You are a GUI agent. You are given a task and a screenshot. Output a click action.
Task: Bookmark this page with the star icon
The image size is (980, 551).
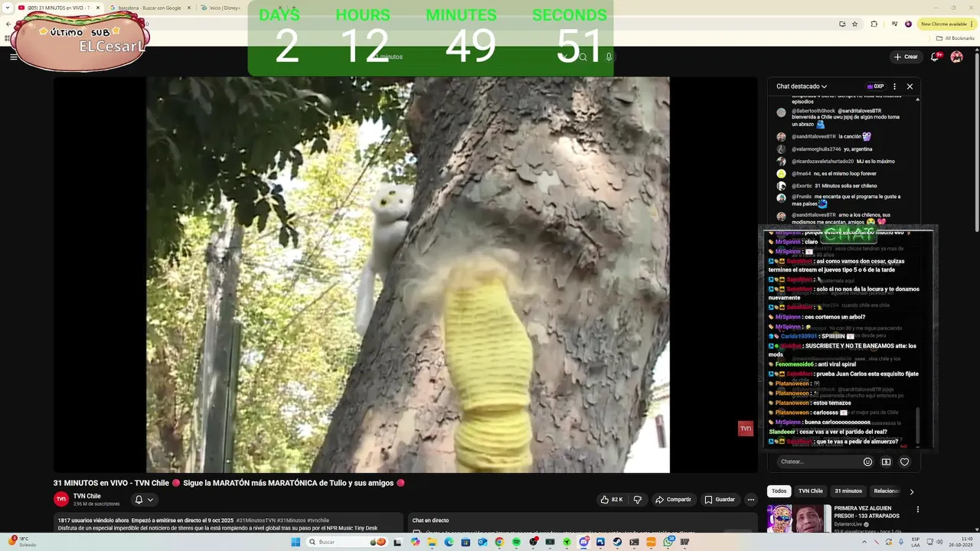click(x=855, y=24)
